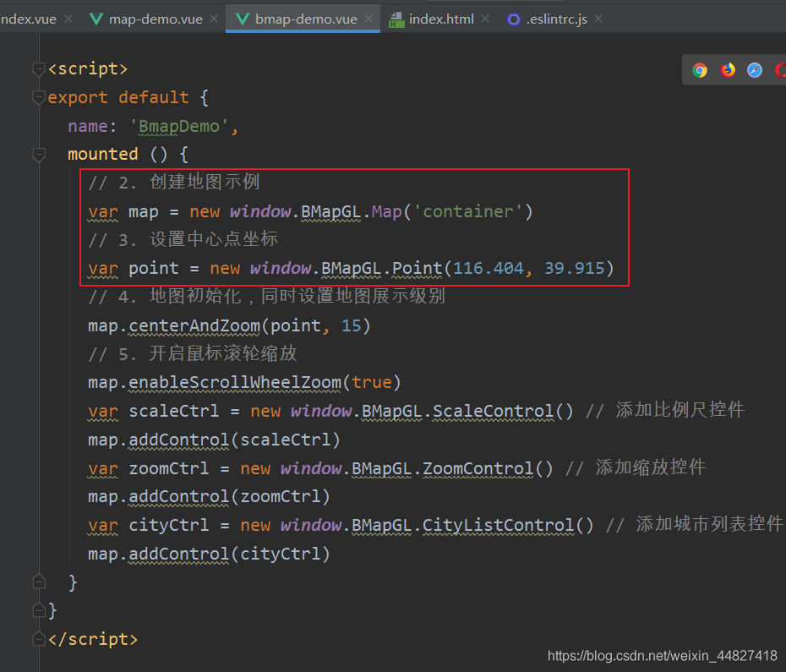Screen dimensions: 786x672
Task: Open in Firefox browser icon
Action: coord(728,70)
